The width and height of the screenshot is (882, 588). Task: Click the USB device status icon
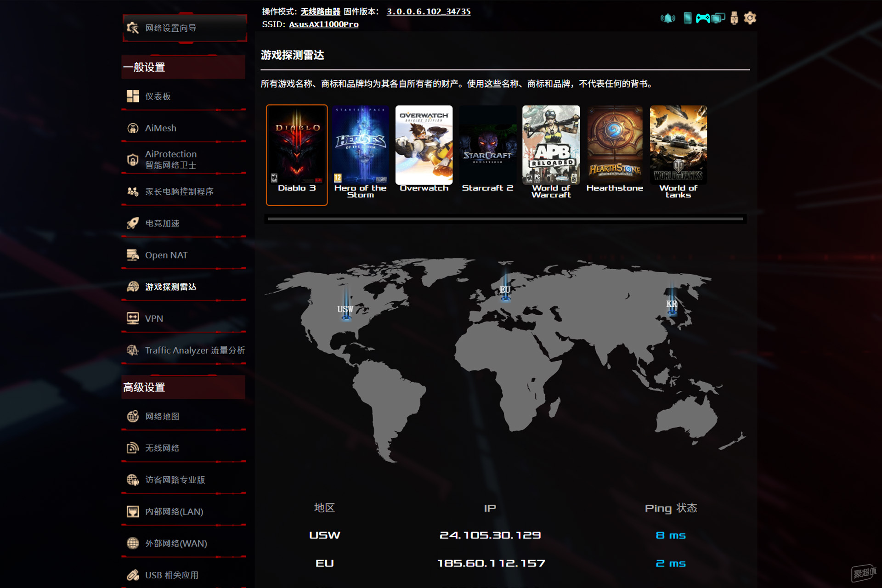[x=734, y=18]
